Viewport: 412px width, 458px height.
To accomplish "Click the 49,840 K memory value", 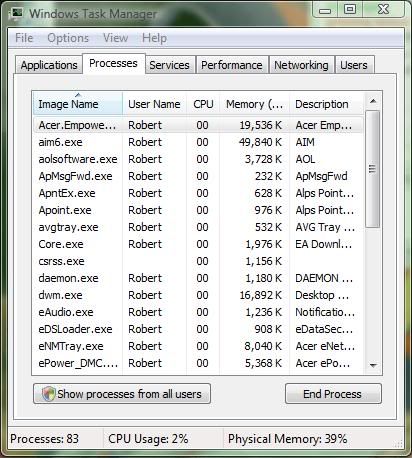I will [260, 142].
